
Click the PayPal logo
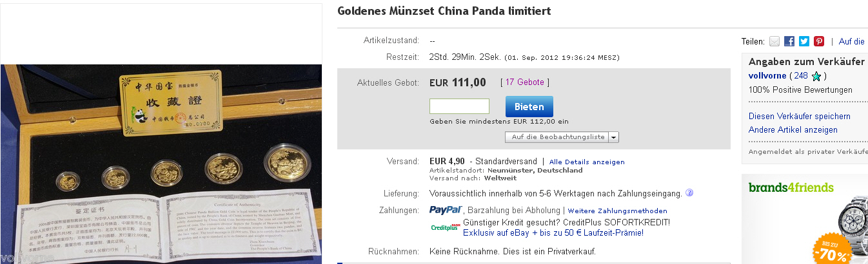click(x=446, y=210)
